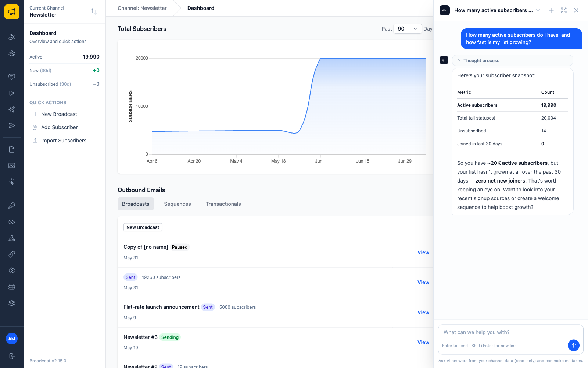The image size is (588, 368).
Task: Select the Broadcasts tab
Action: (136, 204)
